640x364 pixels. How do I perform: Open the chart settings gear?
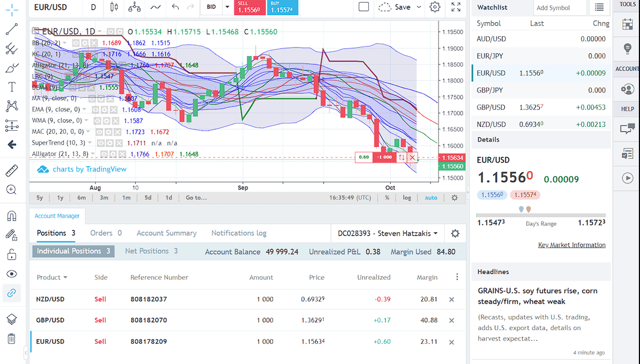(435, 7)
